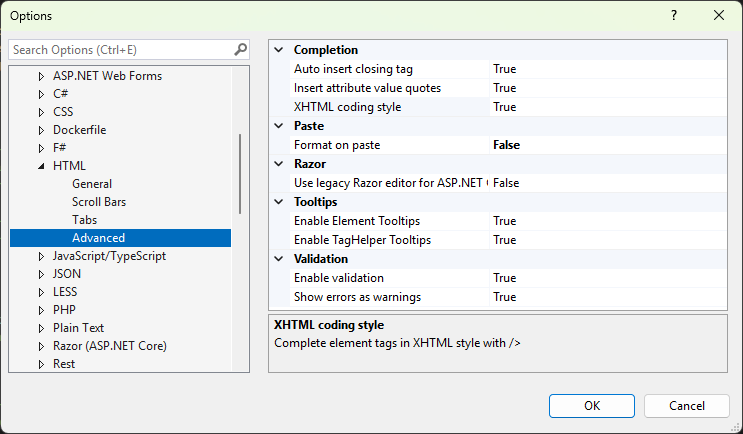Select the Advanced tree item

(98, 238)
